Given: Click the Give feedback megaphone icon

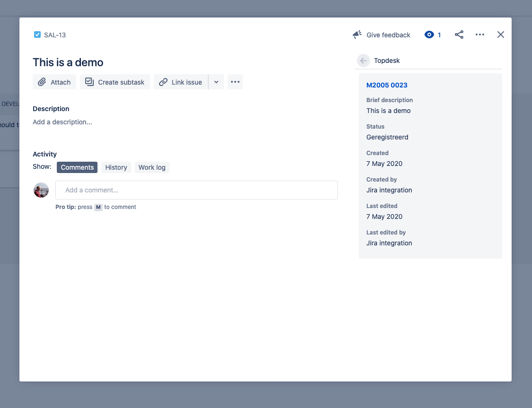Looking at the screenshot, I should click(357, 35).
